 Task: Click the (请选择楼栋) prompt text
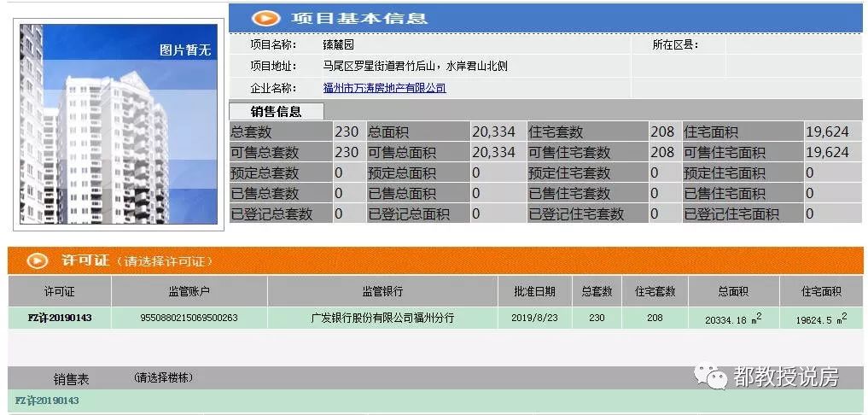click(163, 378)
